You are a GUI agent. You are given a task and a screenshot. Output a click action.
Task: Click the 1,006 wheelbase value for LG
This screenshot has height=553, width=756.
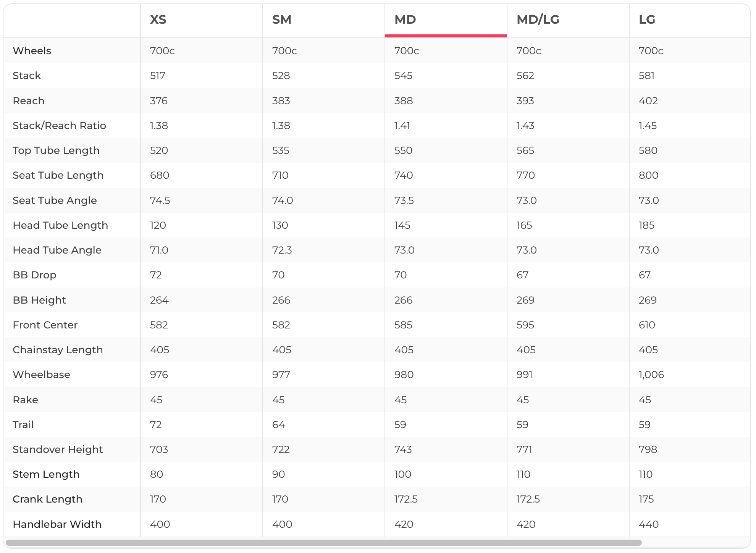point(651,375)
